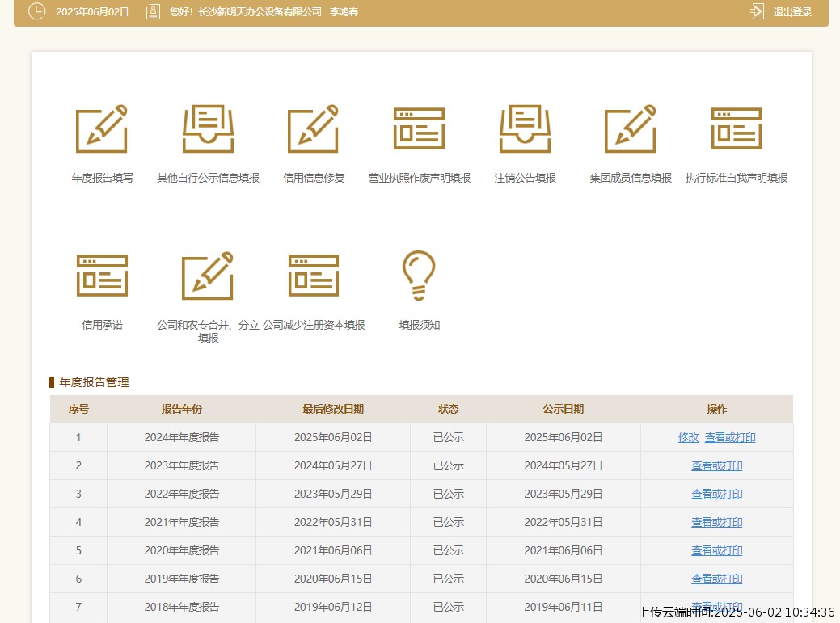The image size is (840, 623).
Task: Click the 营业执照作废声明填报 label
Action: tap(419, 178)
